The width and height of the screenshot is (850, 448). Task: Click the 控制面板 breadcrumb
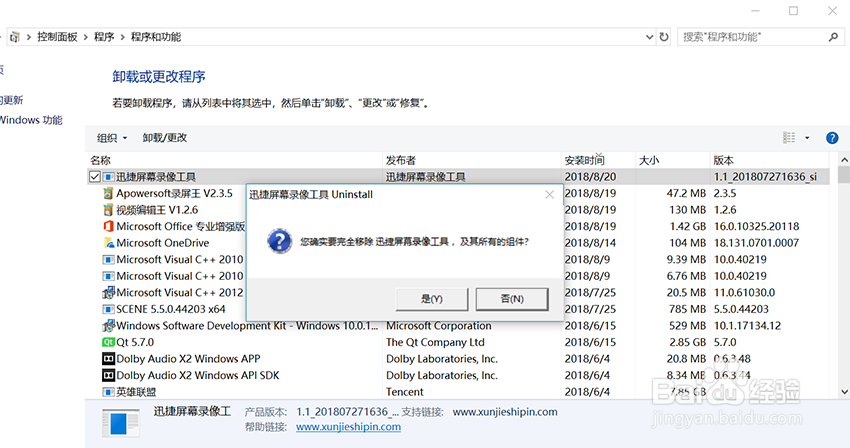point(57,37)
